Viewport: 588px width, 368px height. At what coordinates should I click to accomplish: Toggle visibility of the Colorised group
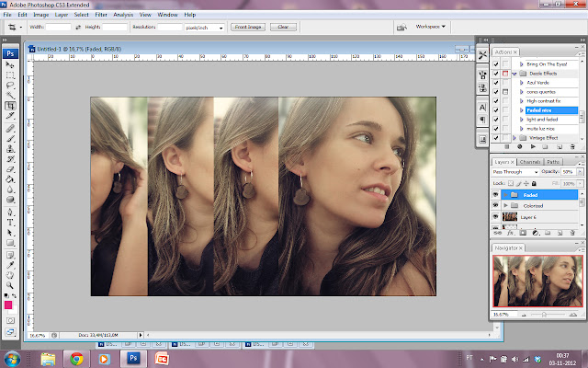pyautogui.click(x=497, y=205)
